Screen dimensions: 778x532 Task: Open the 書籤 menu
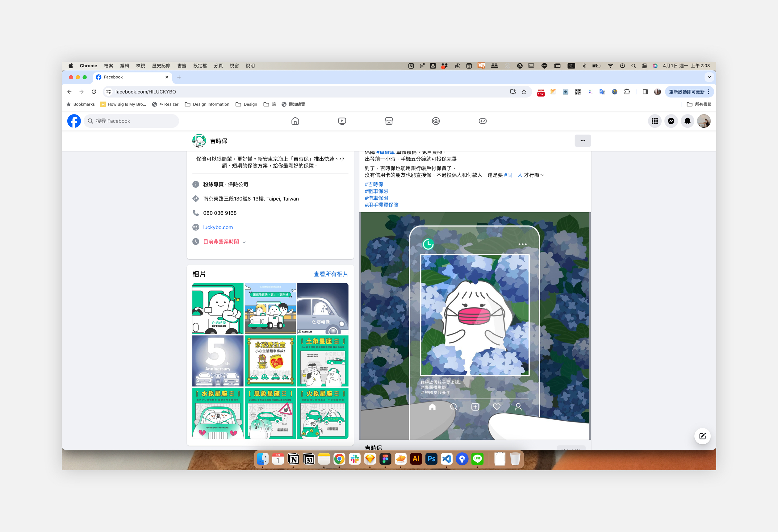(182, 66)
